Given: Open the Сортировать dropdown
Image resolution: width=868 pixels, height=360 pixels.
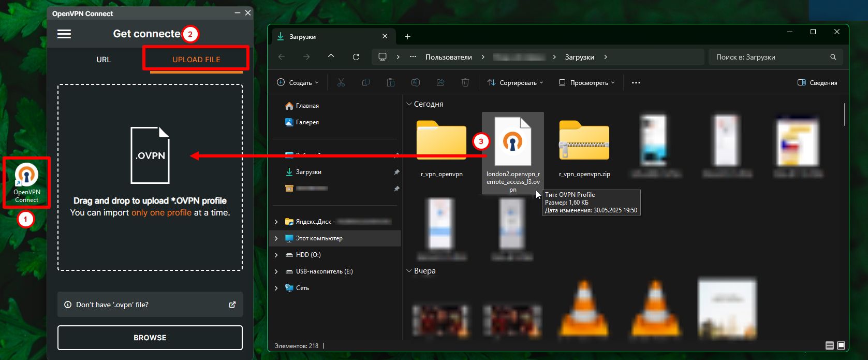Looking at the screenshot, I should (x=516, y=83).
